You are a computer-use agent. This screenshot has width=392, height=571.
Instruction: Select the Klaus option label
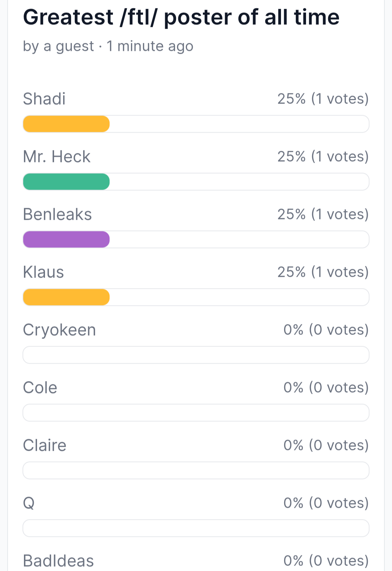[44, 272]
